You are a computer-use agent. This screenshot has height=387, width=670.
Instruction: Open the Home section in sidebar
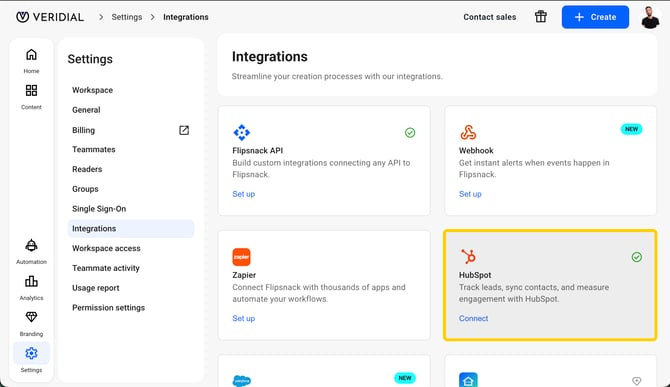point(31,61)
